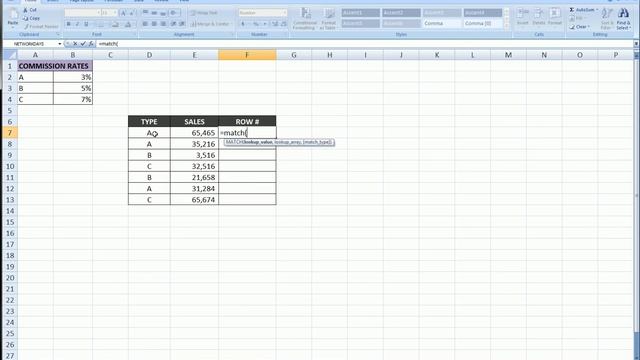Apply the Accent1 cell style
Image resolution: width=640 pixels, height=360 pixels.
(360, 13)
